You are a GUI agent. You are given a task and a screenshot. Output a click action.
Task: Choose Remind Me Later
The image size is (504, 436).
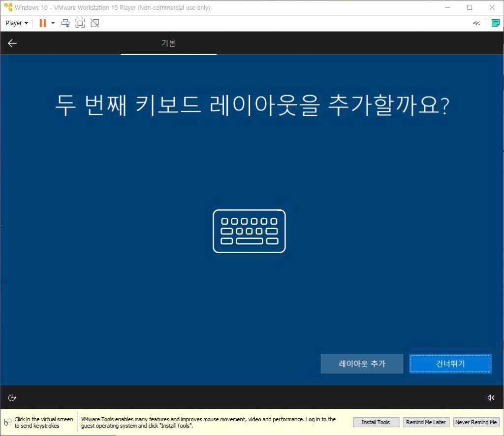(426, 422)
